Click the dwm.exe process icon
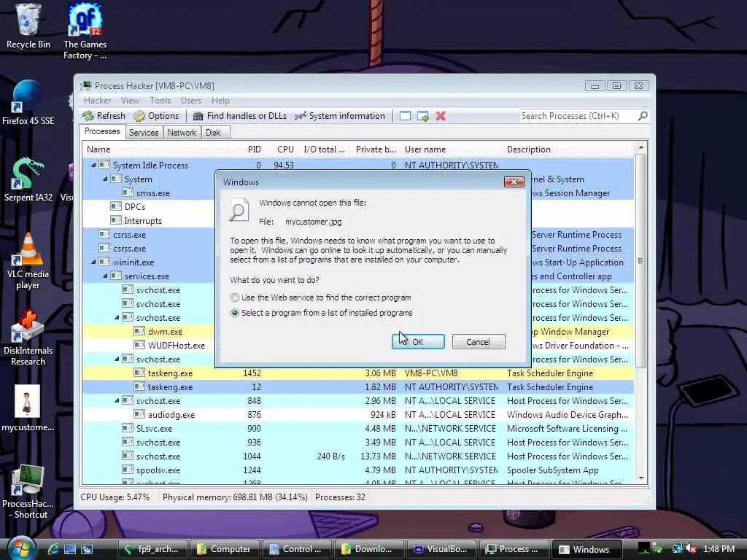 coord(139,332)
